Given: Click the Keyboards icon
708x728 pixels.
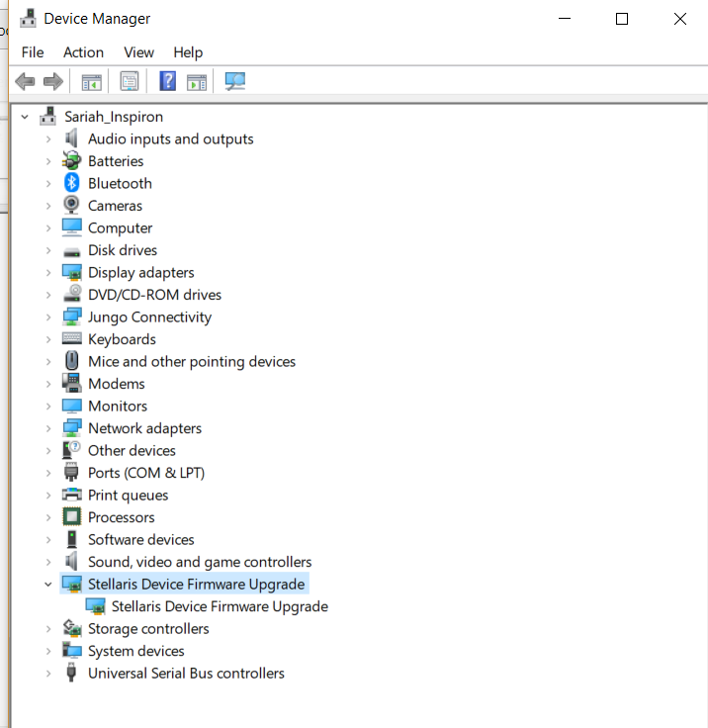Looking at the screenshot, I should [71, 338].
